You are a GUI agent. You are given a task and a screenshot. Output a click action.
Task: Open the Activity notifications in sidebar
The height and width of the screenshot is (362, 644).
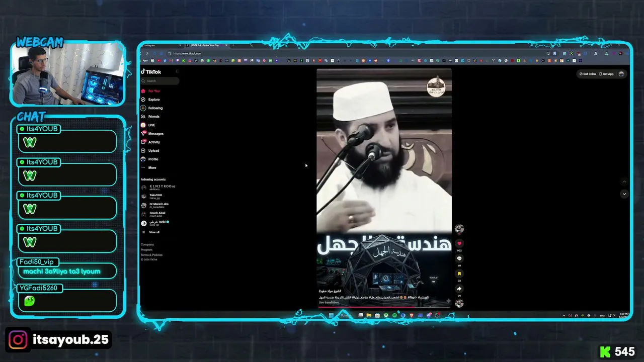coord(151,142)
